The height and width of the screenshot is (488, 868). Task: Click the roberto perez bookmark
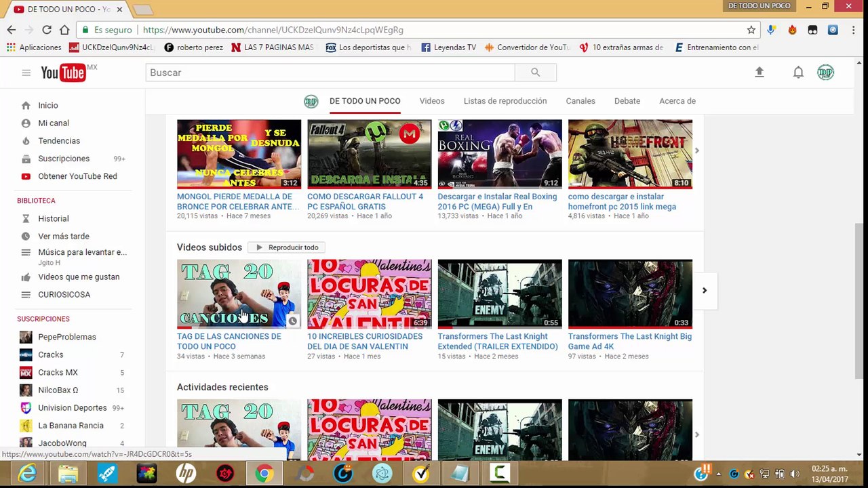click(x=193, y=47)
